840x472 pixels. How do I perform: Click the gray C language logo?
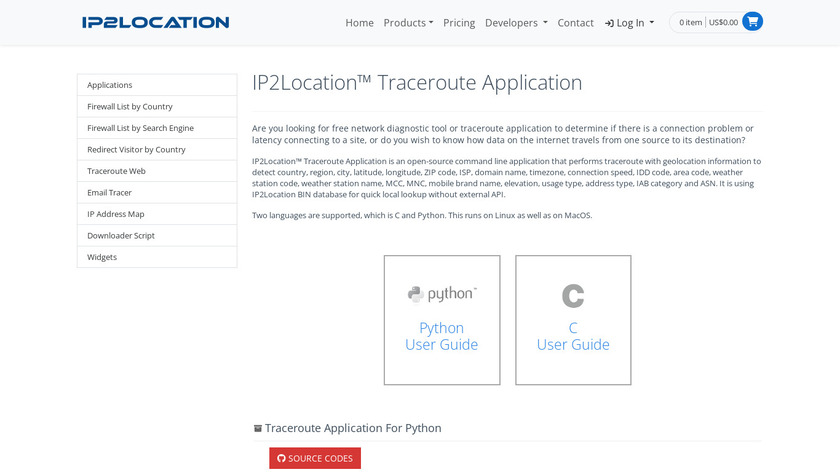(x=573, y=296)
